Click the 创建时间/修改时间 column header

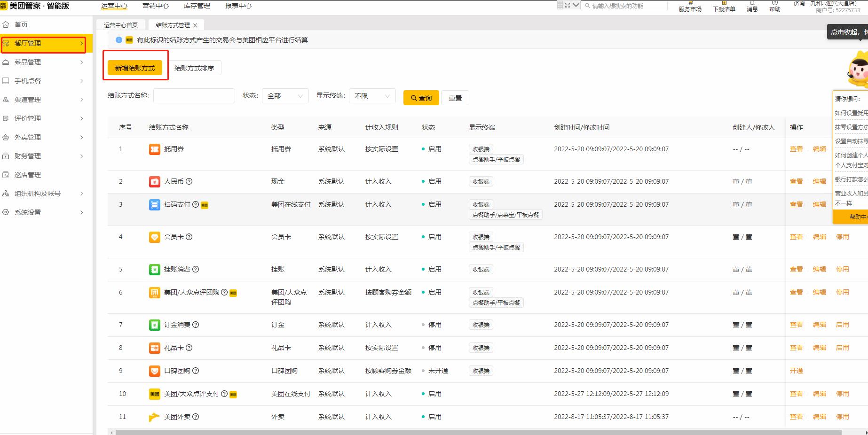[582, 127]
